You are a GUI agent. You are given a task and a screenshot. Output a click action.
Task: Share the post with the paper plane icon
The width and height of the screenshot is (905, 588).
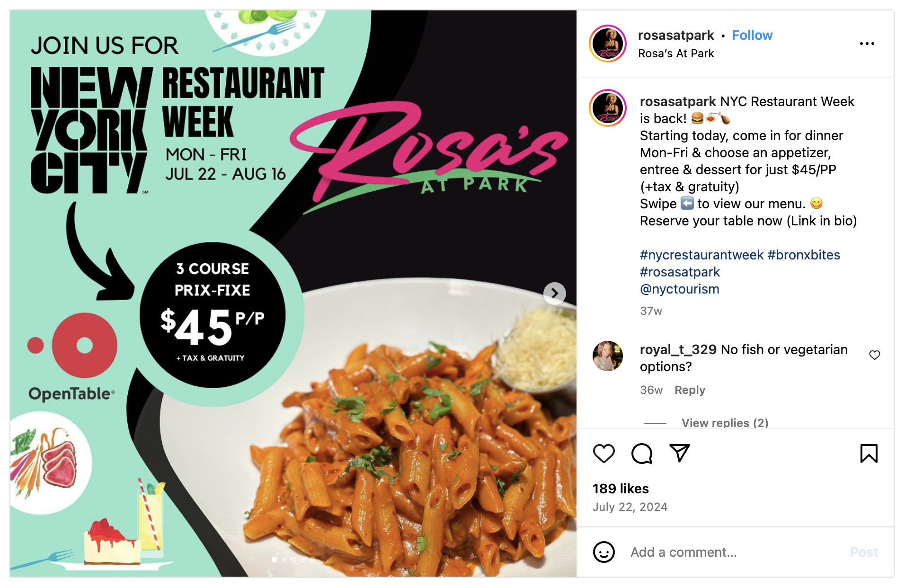coord(680,453)
